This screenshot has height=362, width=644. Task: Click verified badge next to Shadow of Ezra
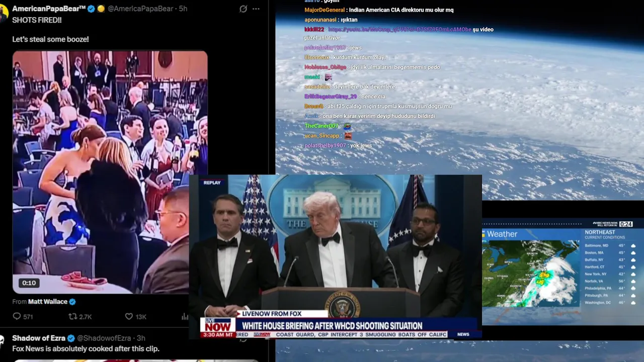pos(71,338)
